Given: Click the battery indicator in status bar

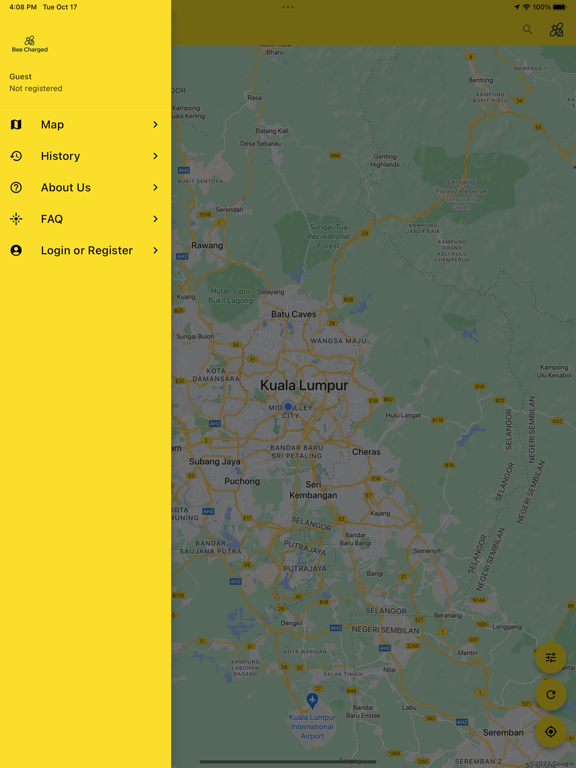Looking at the screenshot, I should coord(559,7).
